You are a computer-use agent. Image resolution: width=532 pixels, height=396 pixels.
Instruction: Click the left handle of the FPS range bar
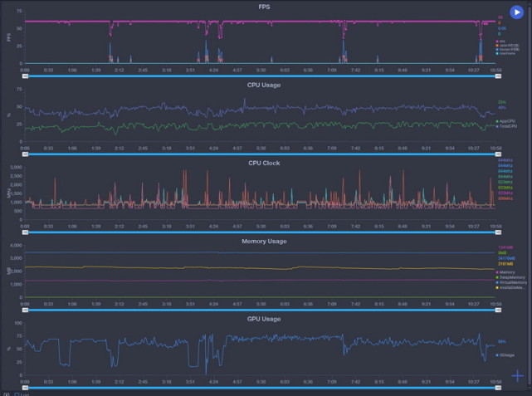click(25, 76)
